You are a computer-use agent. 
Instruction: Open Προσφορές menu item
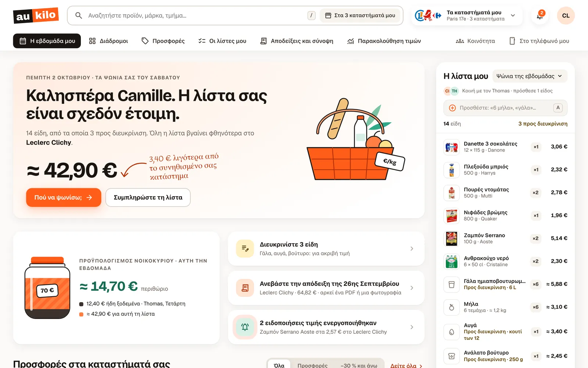coord(163,41)
